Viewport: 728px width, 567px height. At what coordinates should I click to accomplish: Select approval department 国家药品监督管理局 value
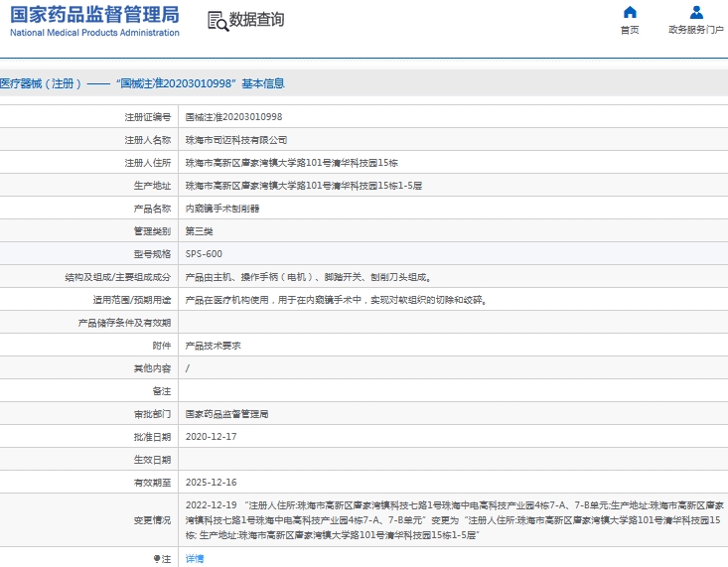click(227, 414)
